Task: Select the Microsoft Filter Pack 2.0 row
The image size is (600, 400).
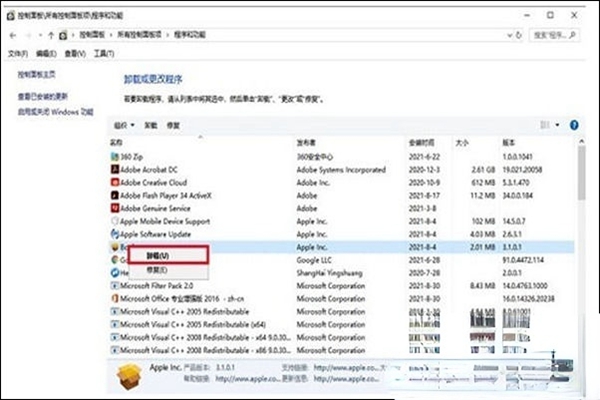Action: click(341, 286)
